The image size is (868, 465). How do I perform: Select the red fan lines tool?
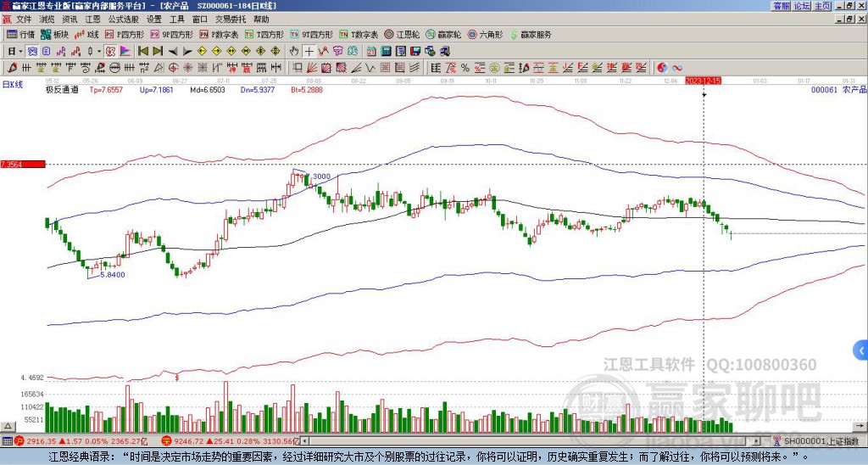pos(312,68)
